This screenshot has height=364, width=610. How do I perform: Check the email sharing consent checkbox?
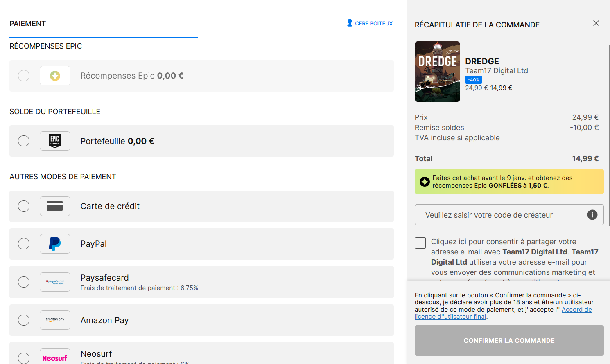point(420,243)
